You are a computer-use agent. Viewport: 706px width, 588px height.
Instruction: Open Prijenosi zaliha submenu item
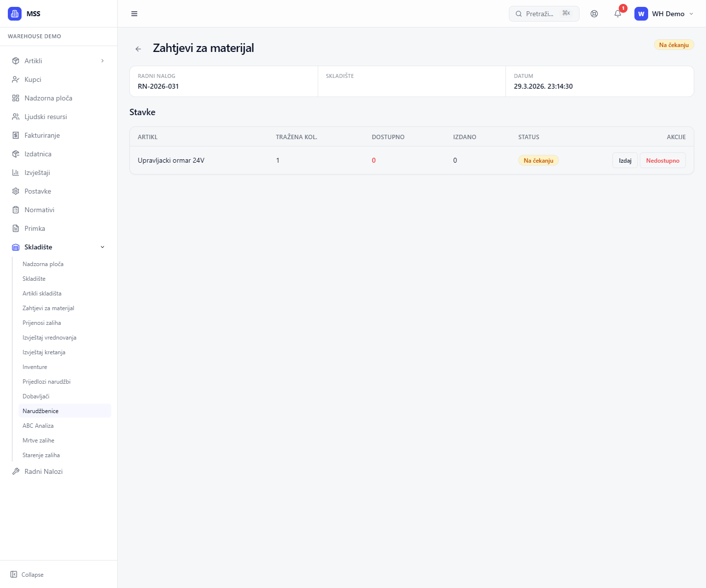42,323
